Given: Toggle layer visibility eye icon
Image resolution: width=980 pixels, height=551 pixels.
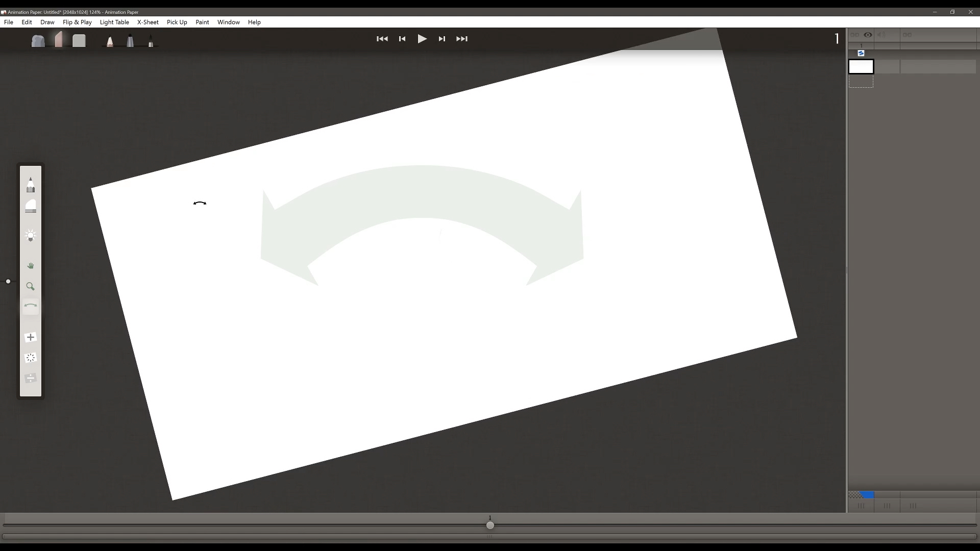Looking at the screenshot, I should coord(868,35).
